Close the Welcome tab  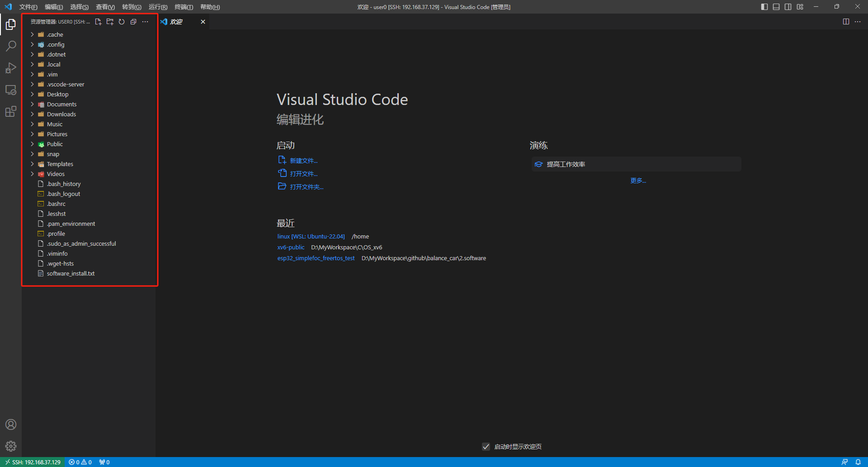coord(203,22)
